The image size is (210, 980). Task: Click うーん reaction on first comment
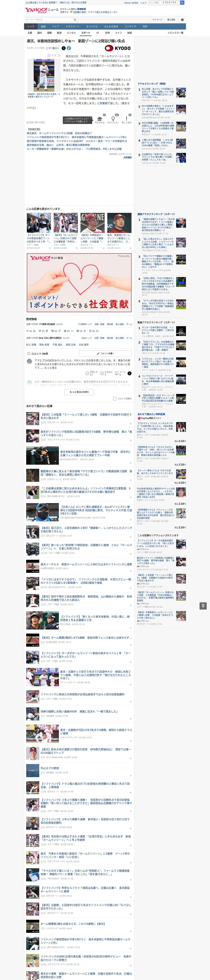click(x=120, y=373)
